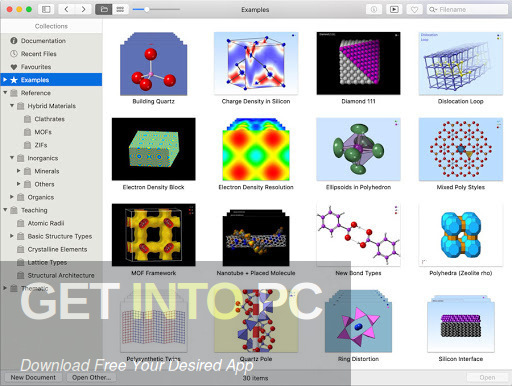Click the Organics folder icon

point(21,197)
